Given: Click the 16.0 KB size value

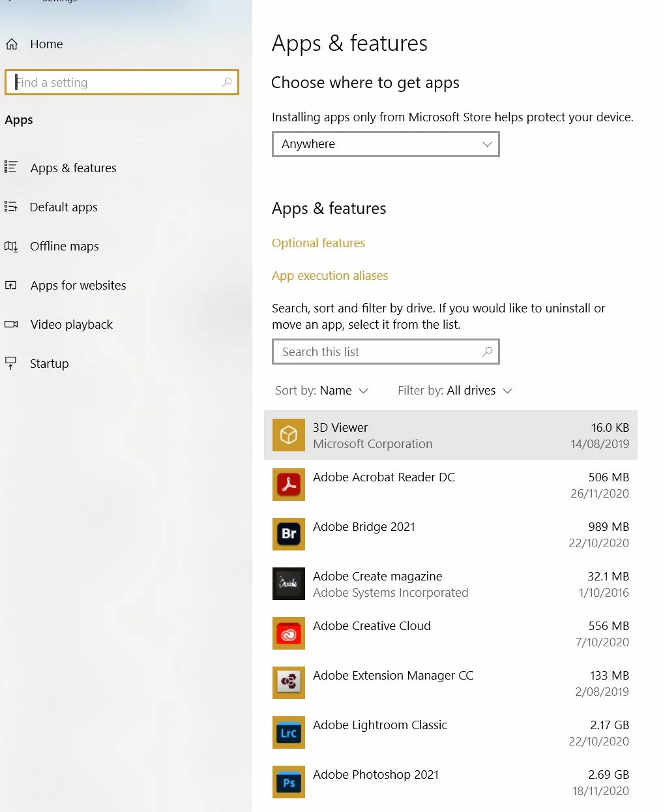Looking at the screenshot, I should 610,427.
